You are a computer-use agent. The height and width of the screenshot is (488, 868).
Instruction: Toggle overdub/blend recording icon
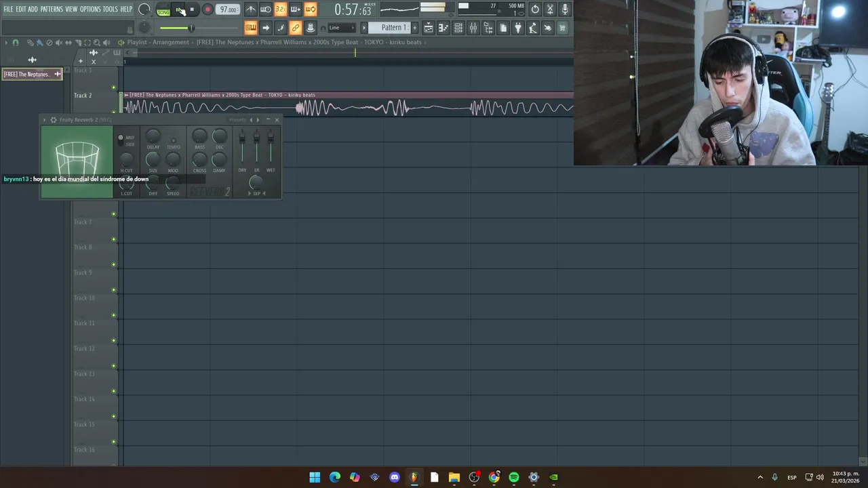coord(296,9)
